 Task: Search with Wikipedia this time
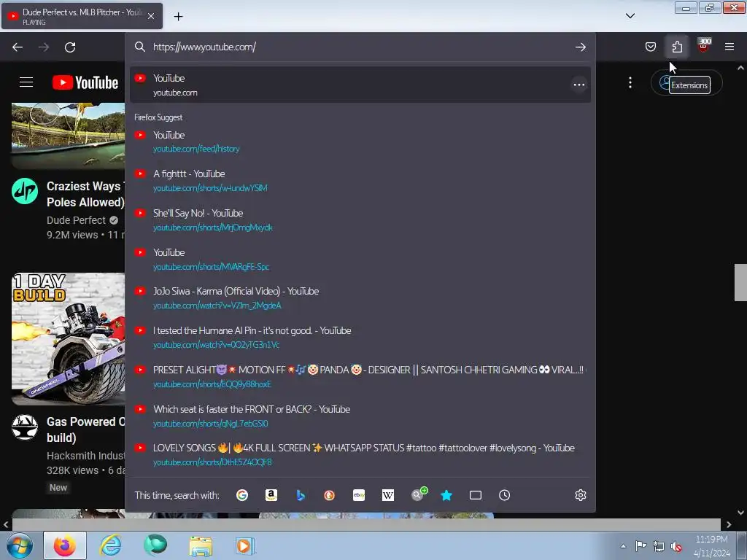[388, 495]
